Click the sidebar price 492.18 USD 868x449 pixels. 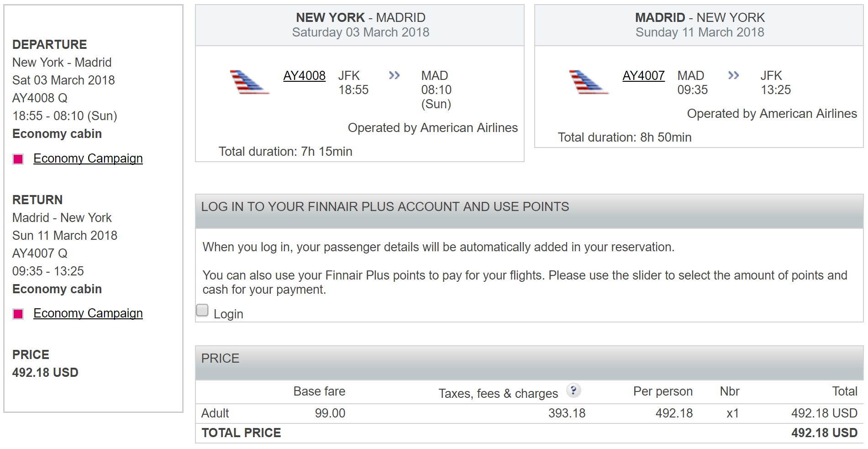point(45,373)
